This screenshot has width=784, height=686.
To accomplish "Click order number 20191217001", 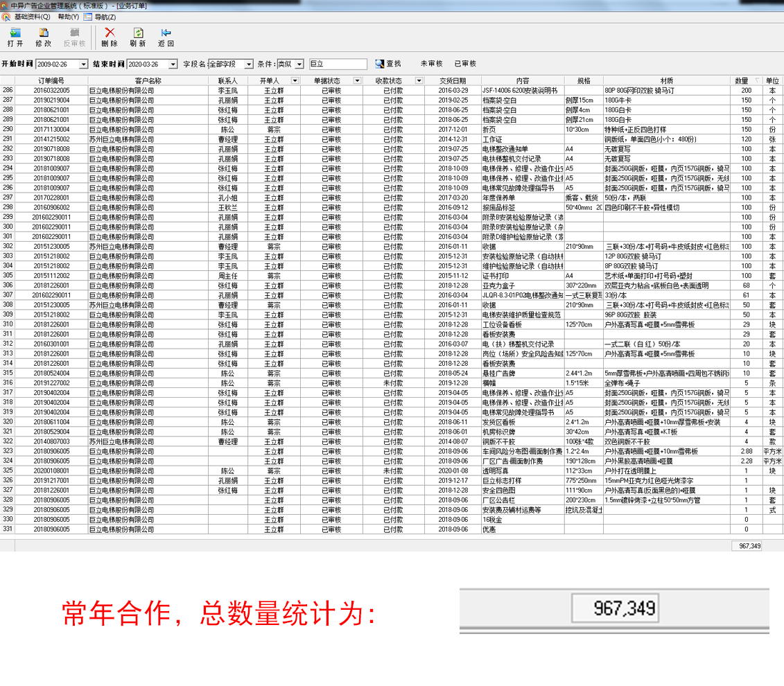I will [51, 481].
